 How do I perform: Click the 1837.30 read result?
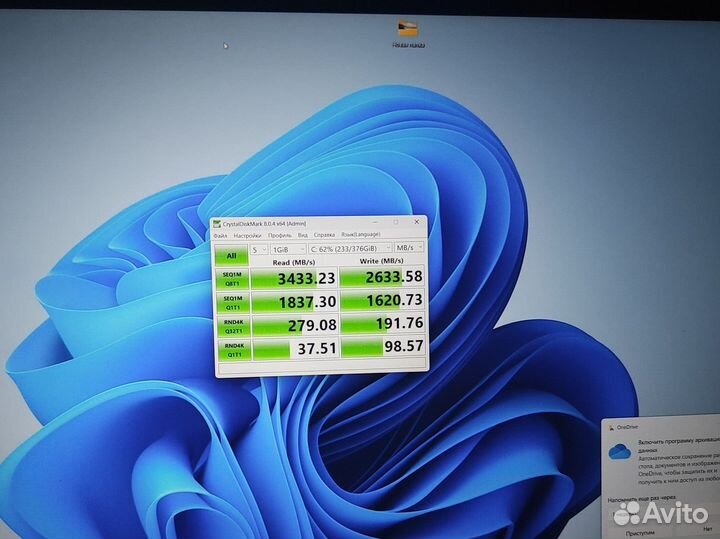295,302
